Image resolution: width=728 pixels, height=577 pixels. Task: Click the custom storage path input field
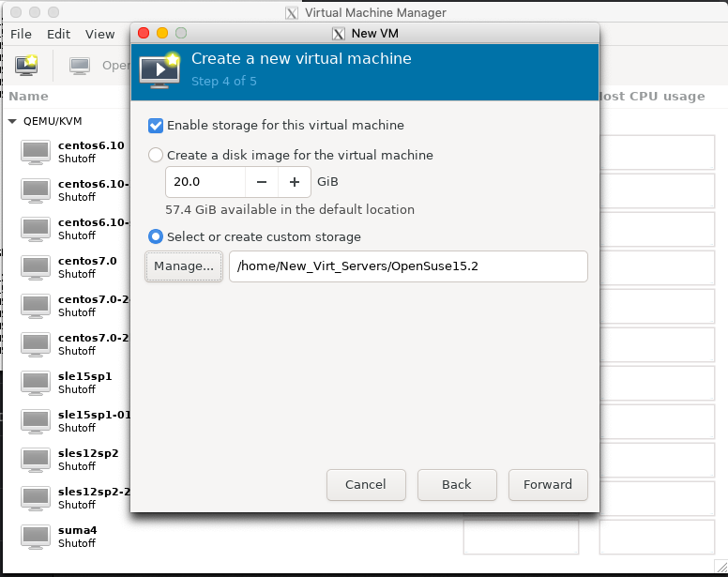pos(409,266)
